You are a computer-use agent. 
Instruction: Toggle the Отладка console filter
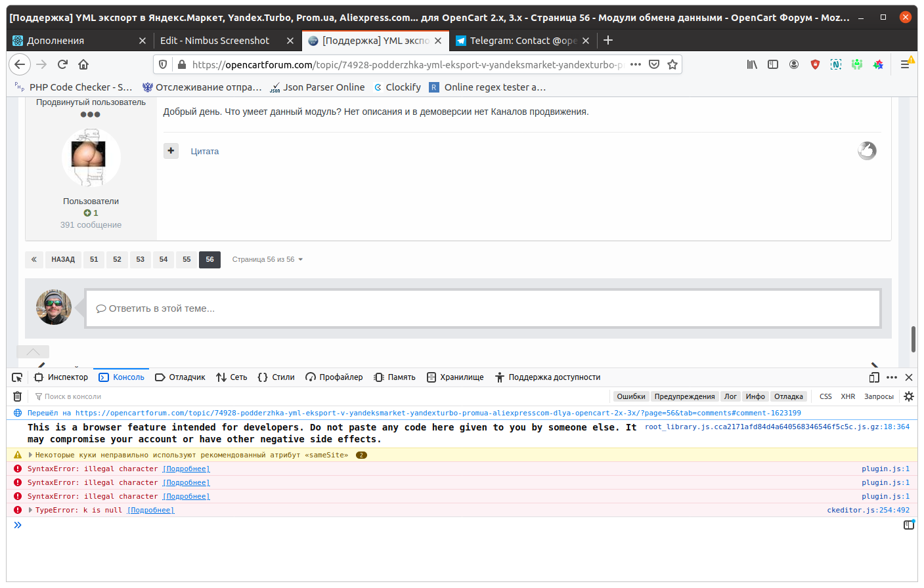tap(789, 396)
